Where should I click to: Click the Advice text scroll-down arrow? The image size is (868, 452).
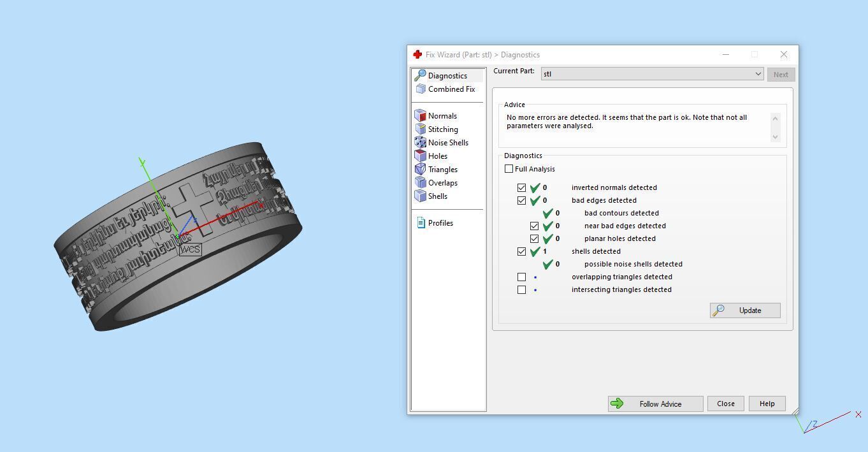point(775,137)
